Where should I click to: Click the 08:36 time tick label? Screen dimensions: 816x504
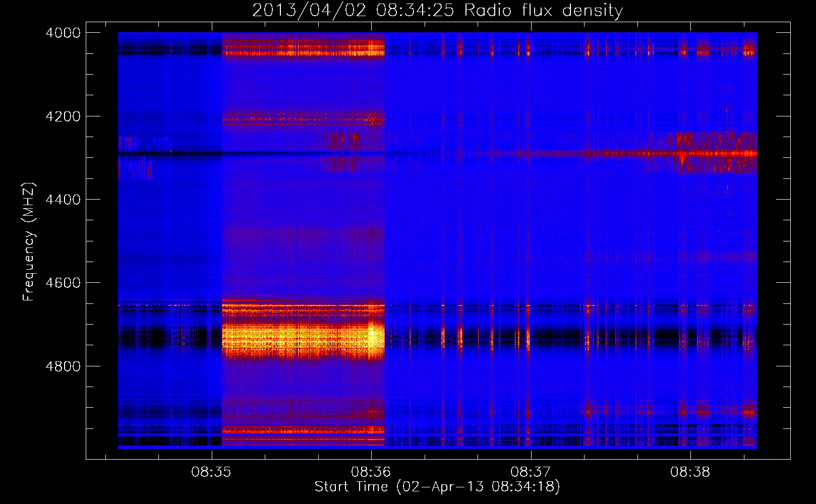click(x=371, y=472)
